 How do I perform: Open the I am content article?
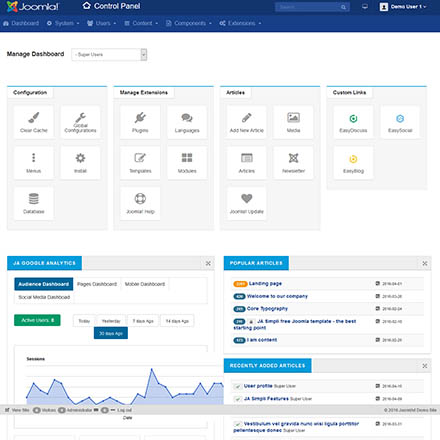262,340
